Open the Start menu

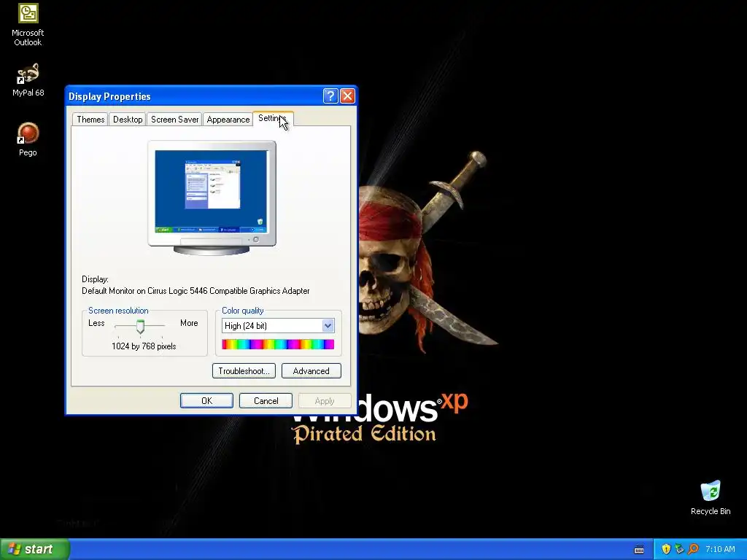[35, 549]
